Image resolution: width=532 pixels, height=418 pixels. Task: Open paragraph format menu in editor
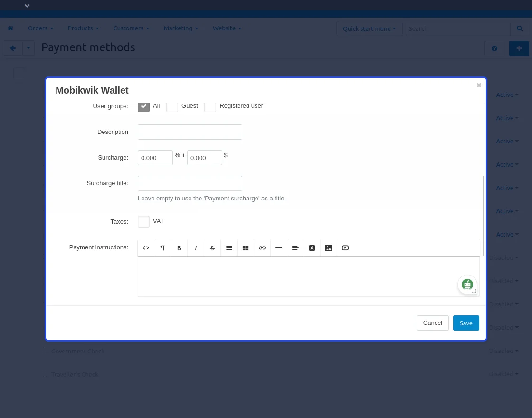[162, 248]
